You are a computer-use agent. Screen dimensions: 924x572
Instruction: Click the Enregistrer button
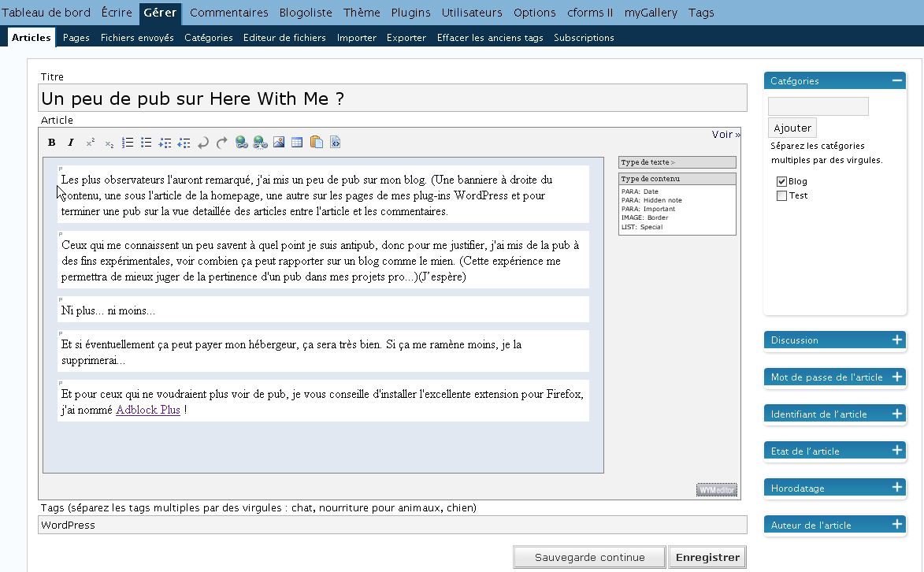707,557
